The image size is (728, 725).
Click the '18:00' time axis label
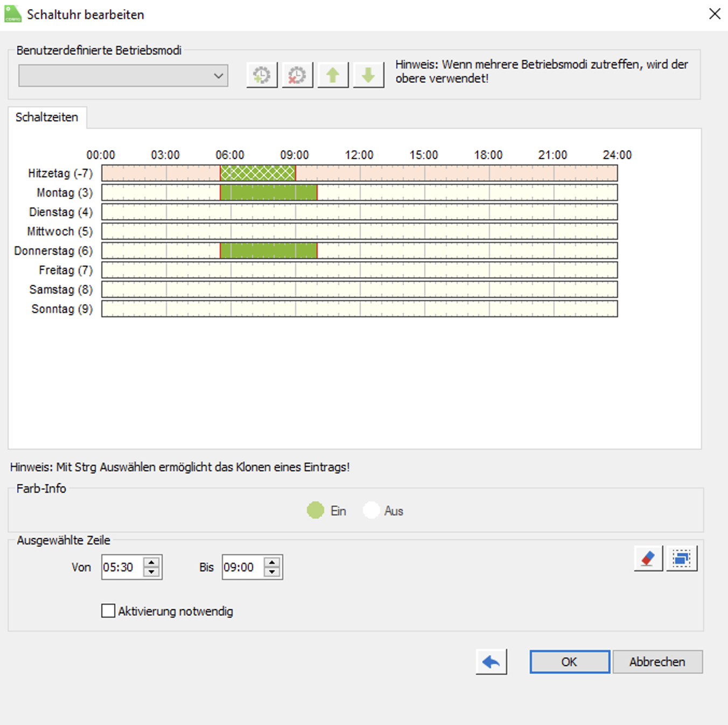[x=488, y=155]
